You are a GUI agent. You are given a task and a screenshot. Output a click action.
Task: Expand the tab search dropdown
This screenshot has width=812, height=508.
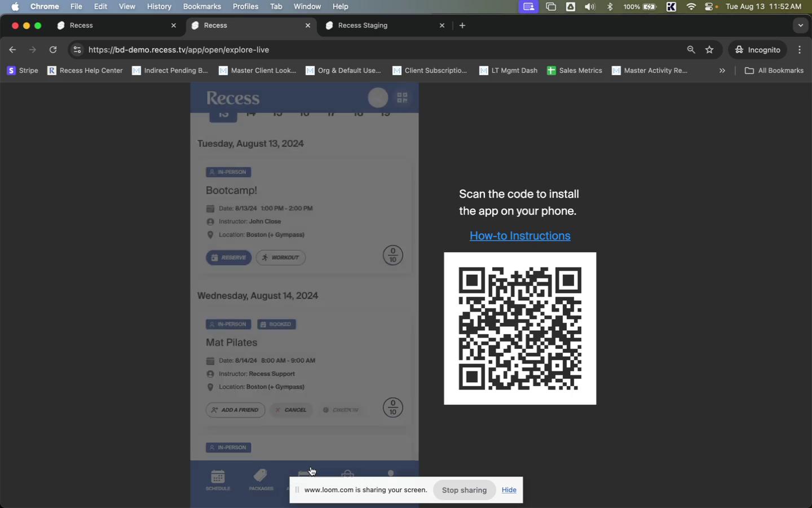coord(800,25)
